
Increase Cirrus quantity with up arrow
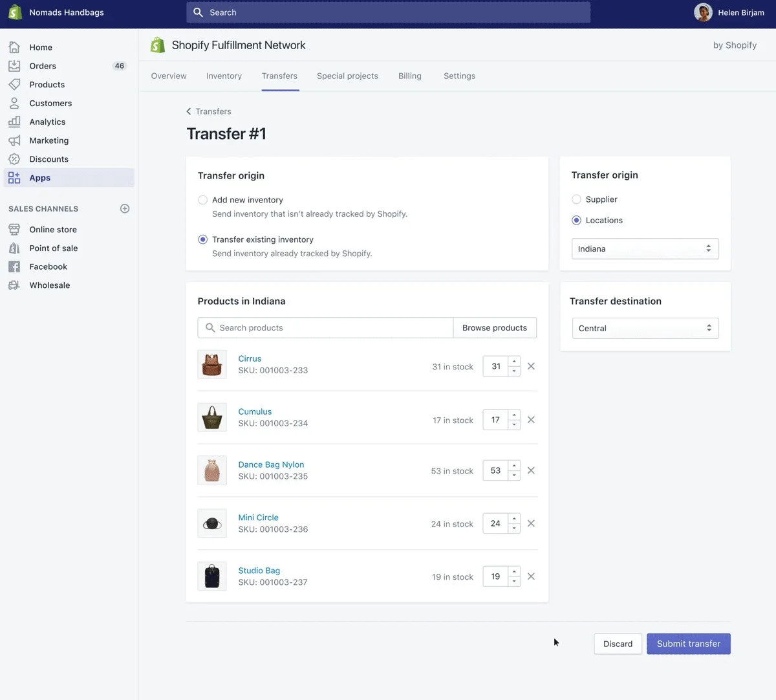click(514, 362)
